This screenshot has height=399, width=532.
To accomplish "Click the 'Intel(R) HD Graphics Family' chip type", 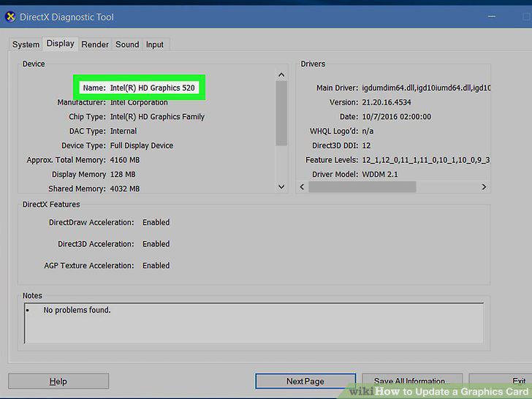I will pos(157,117).
